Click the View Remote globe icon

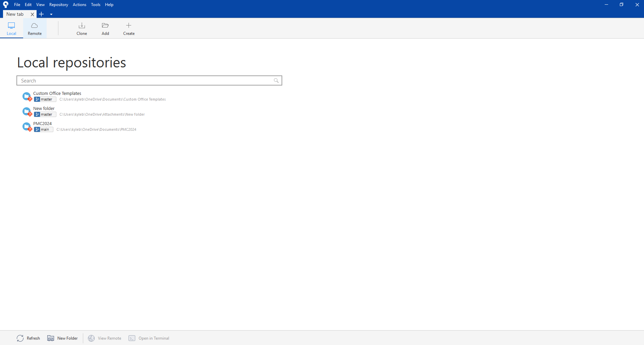point(91,338)
